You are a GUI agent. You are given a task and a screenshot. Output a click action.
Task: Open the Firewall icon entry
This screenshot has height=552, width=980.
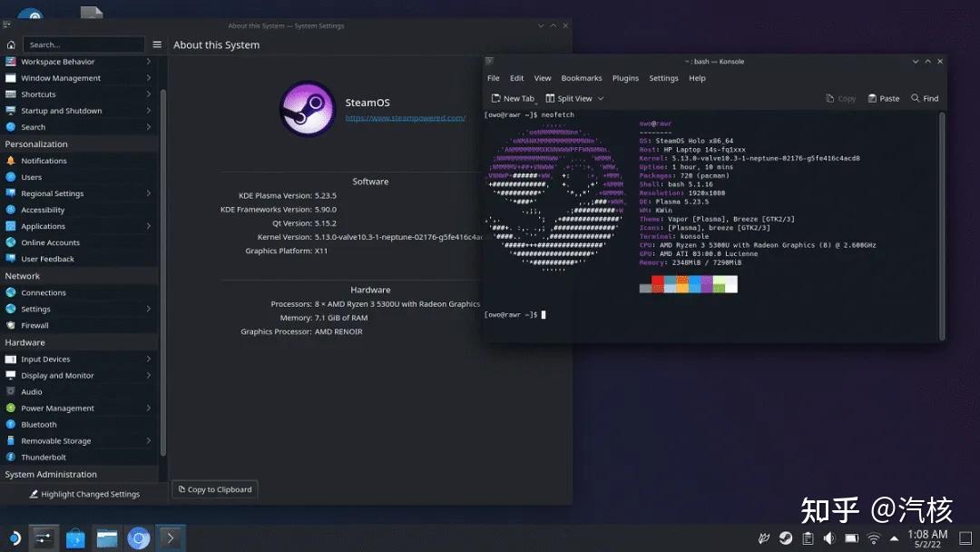click(x=11, y=325)
